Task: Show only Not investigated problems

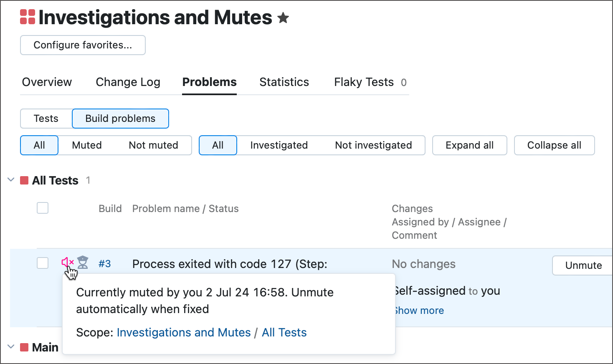Action: click(x=373, y=145)
